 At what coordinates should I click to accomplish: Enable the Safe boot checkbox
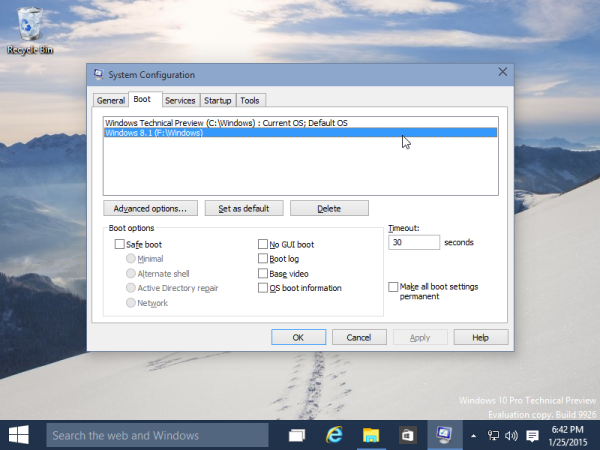[119, 244]
